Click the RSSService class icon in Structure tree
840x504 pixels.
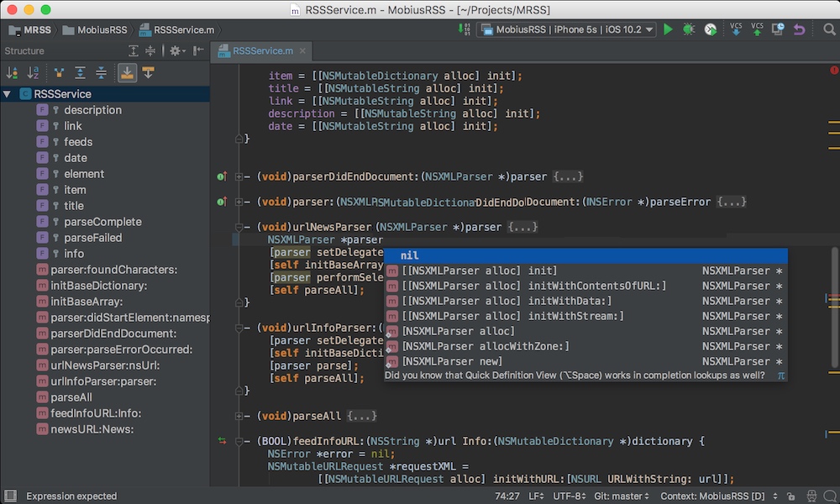coord(25,94)
